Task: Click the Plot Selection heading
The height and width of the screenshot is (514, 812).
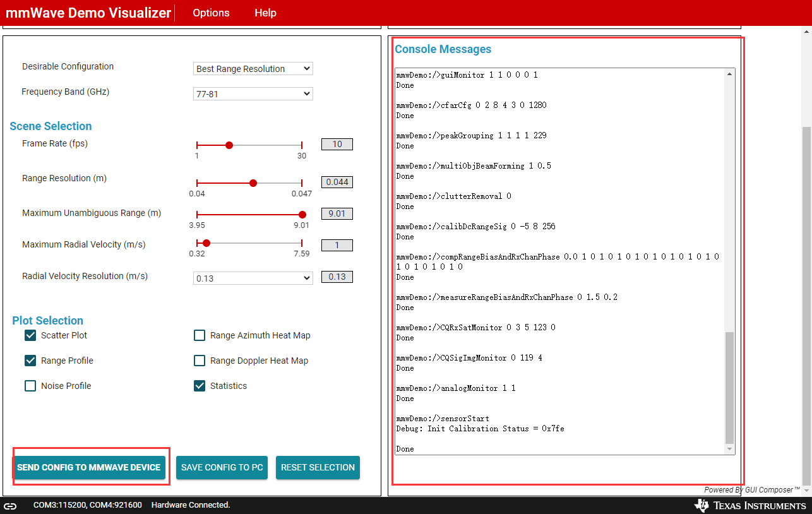Action: [x=47, y=321]
